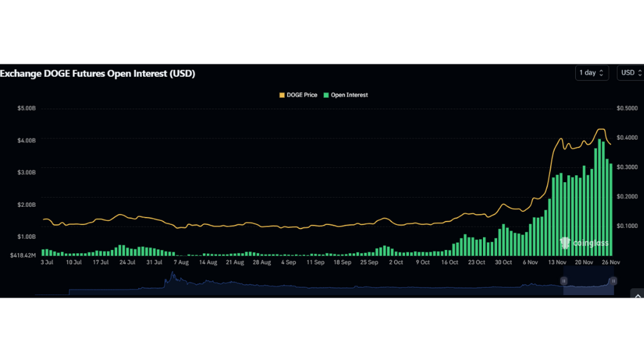This screenshot has height=362, width=644.
Task: Click the highlighted range selection window
Action: (x=589, y=281)
